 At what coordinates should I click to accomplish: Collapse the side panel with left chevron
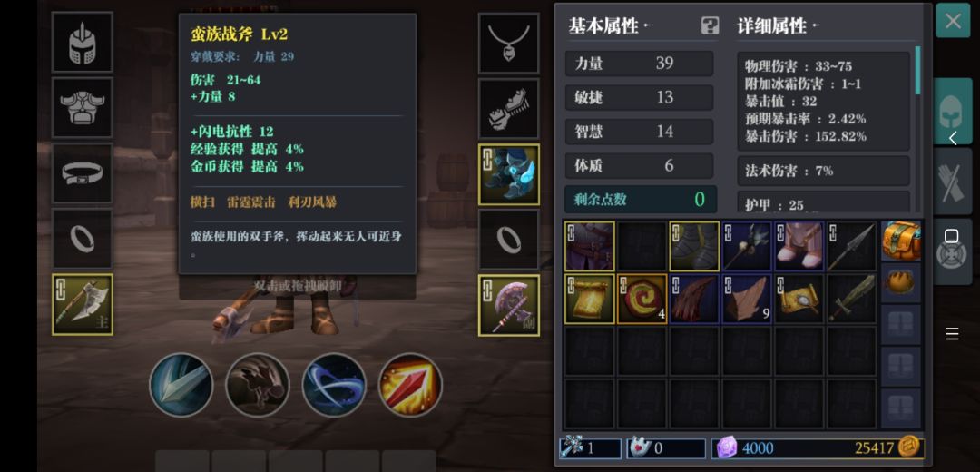click(x=953, y=138)
